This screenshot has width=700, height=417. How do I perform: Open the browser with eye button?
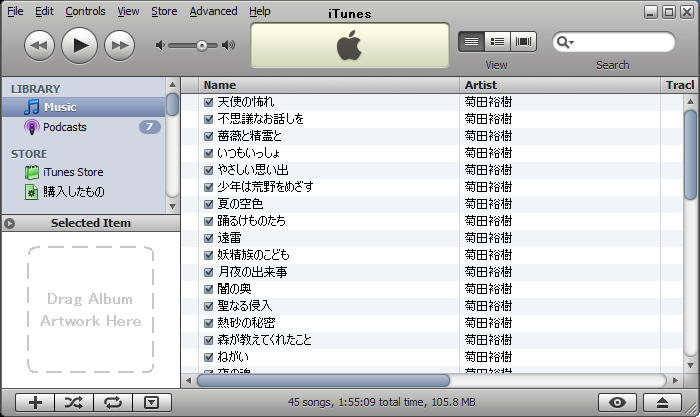click(x=617, y=403)
